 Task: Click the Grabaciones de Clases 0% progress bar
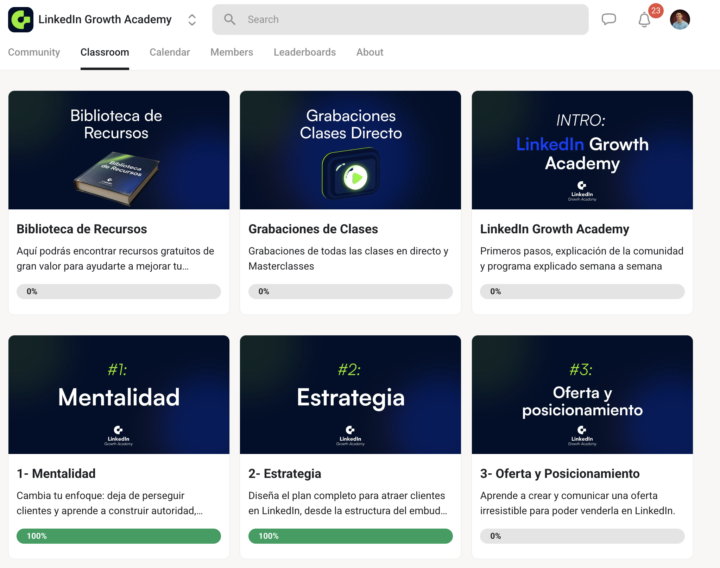click(x=350, y=292)
